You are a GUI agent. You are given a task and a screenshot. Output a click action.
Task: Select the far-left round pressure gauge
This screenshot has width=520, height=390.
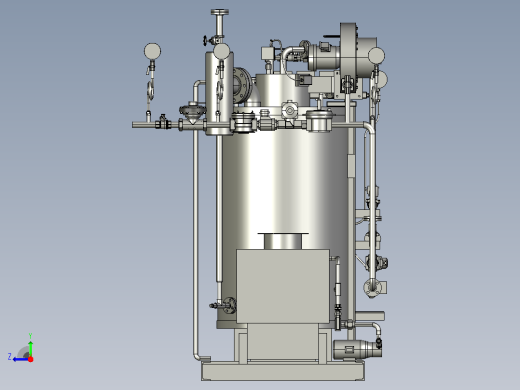coord(152,51)
